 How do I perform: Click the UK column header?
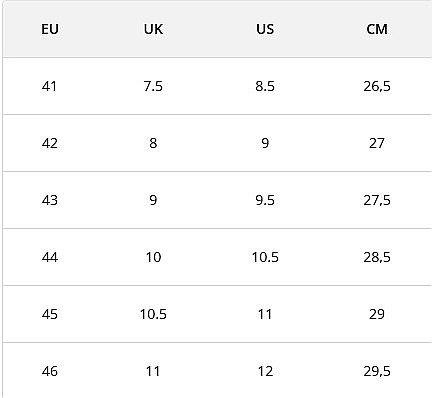[x=153, y=29]
